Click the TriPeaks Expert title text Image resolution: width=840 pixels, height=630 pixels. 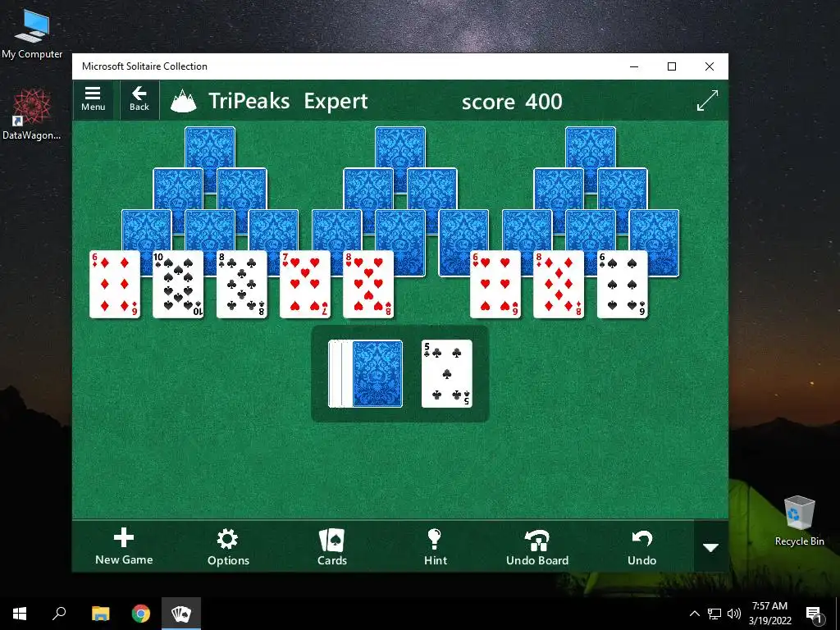pos(288,101)
